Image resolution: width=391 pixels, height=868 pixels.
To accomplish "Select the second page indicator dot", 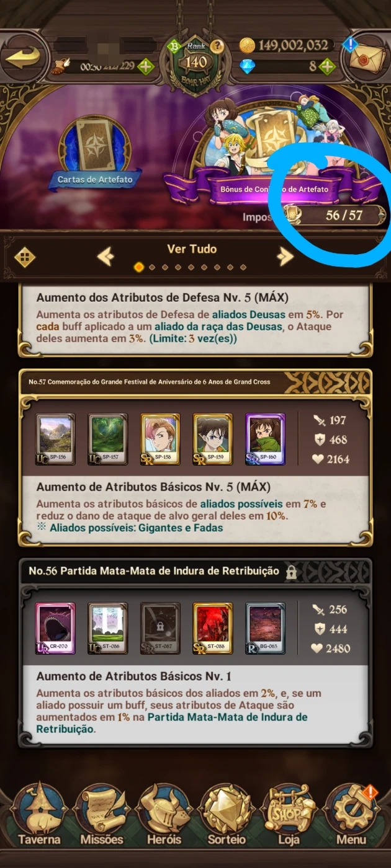I will coord(152,267).
